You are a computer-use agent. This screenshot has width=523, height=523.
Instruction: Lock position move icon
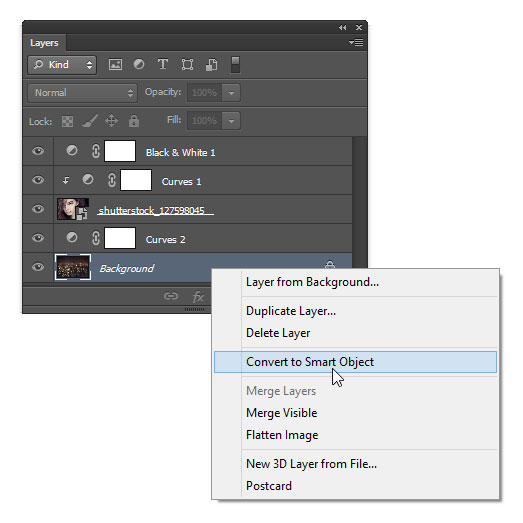click(x=111, y=121)
